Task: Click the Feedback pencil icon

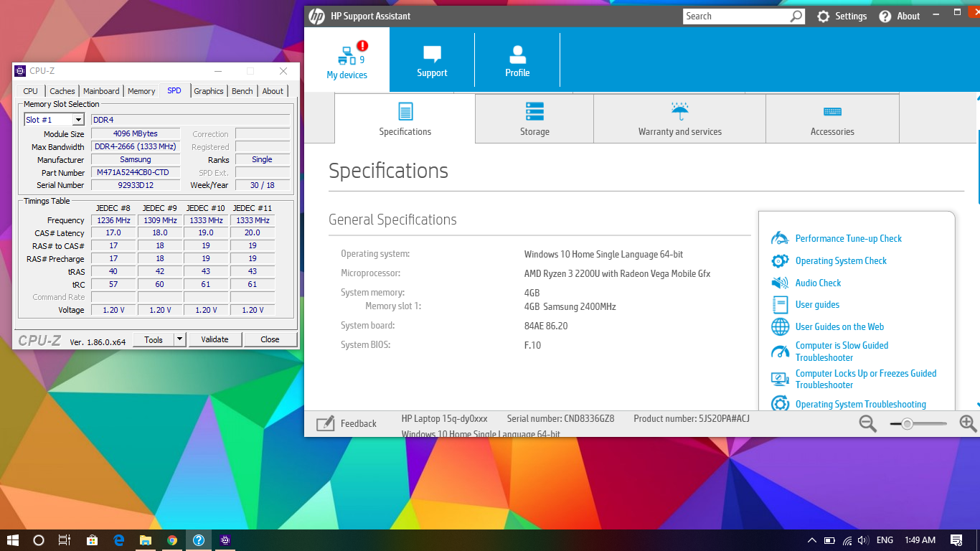Action: coord(326,423)
